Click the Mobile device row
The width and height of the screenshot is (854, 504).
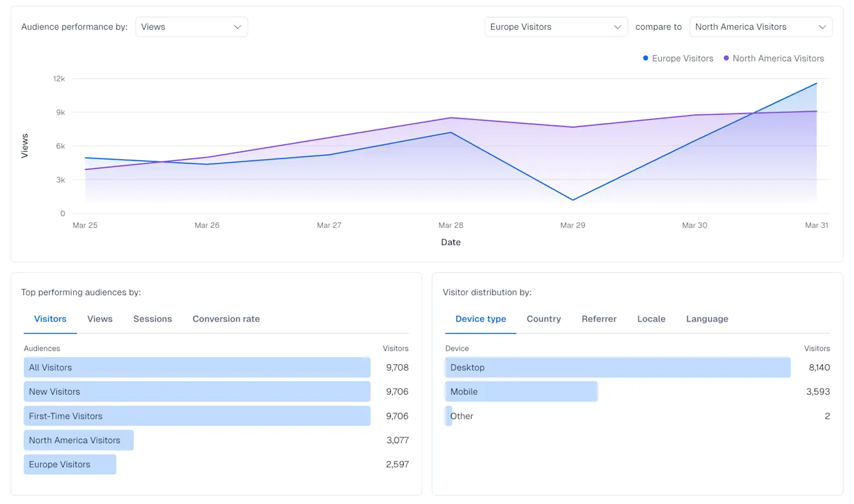[521, 391]
